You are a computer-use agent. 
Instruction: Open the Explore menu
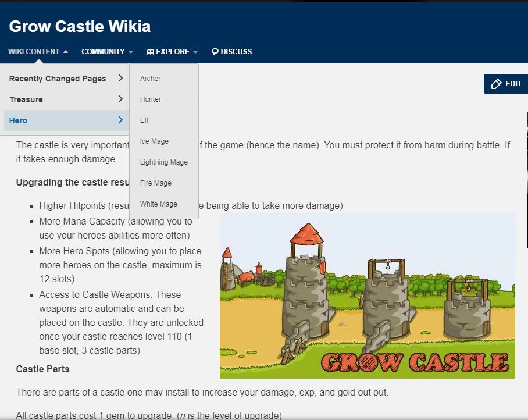[x=172, y=52]
